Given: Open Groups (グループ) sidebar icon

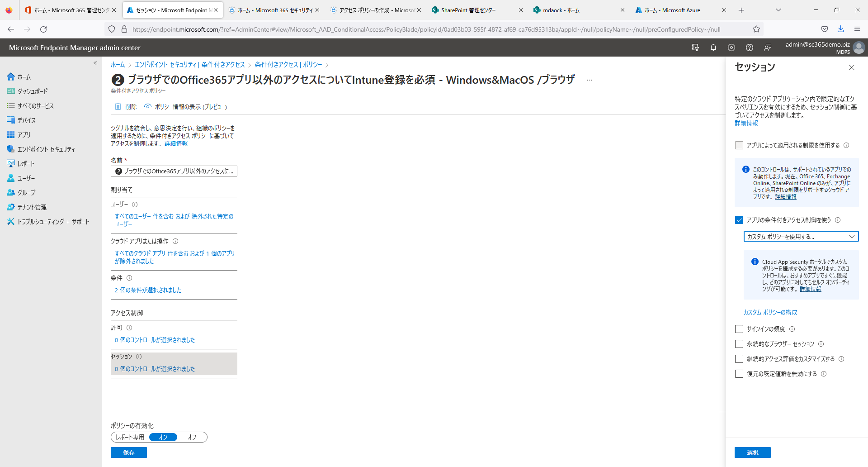Looking at the screenshot, I should point(11,193).
